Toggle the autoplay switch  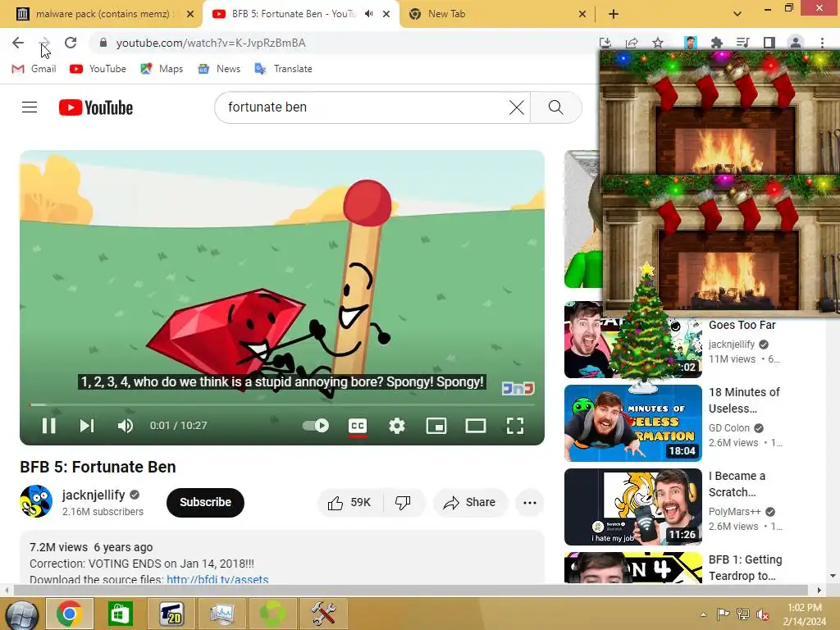pos(316,426)
